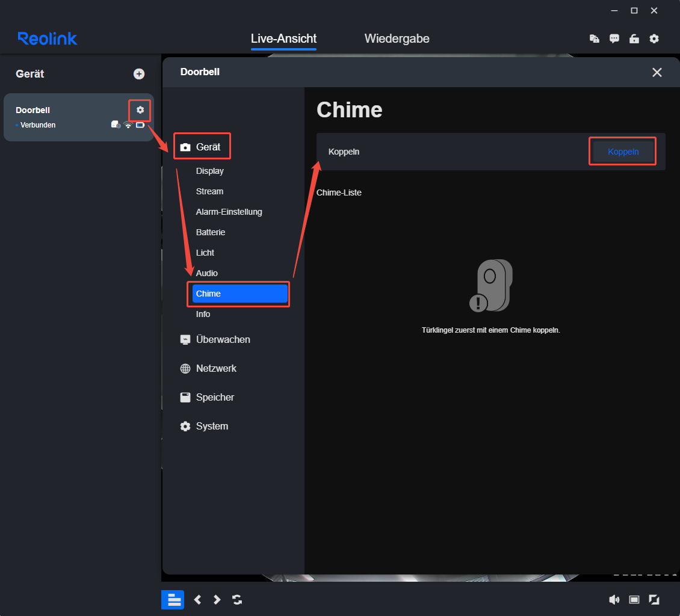Open the LAN device sharing icon in header
Image resolution: width=680 pixels, height=616 pixels.
tap(594, 38)
